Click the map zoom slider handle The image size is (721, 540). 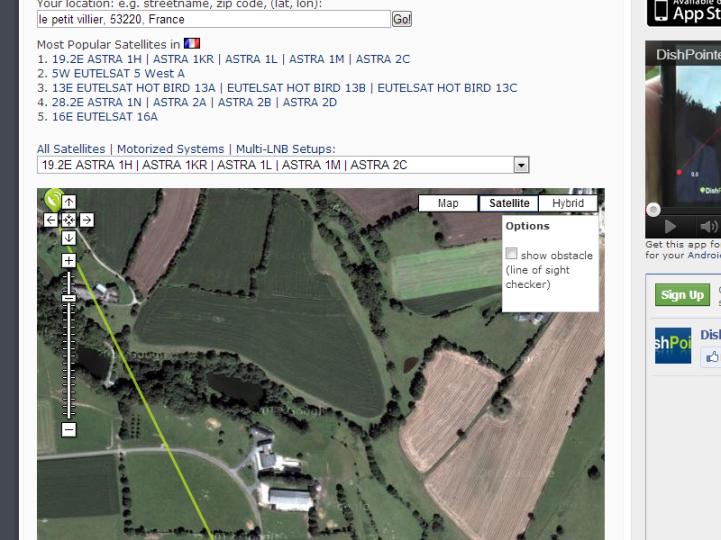pyautogui.click(x=69, y=298)
